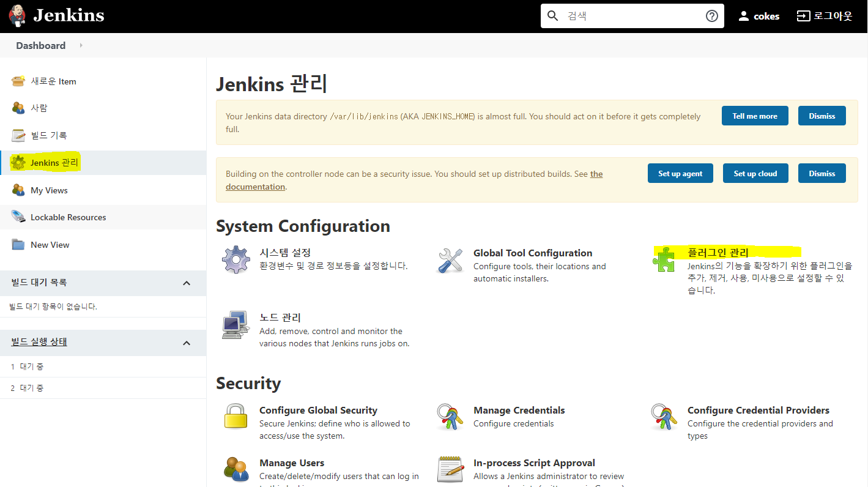Click the 플러그인 관리 puzzle piece icon
Viewport: 868px width, 487px height.
664,260
